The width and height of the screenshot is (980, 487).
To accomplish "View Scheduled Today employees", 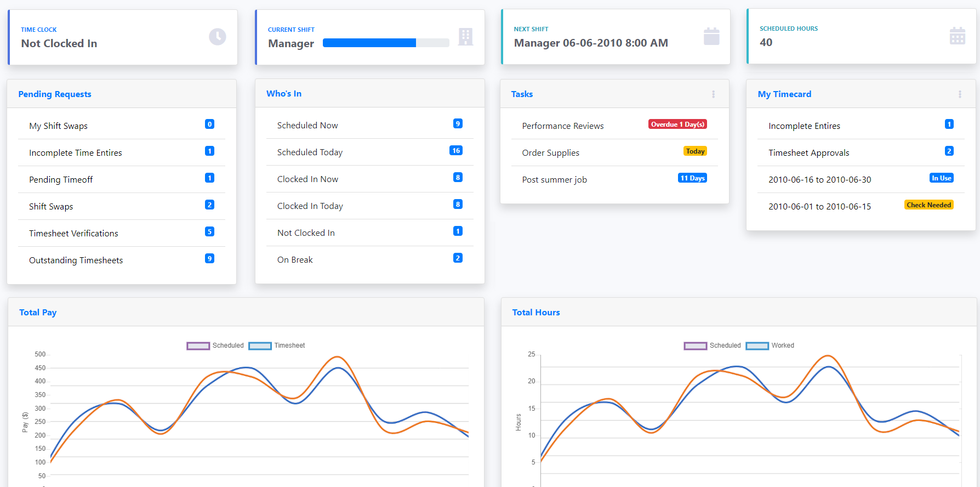I will (370, 152).
